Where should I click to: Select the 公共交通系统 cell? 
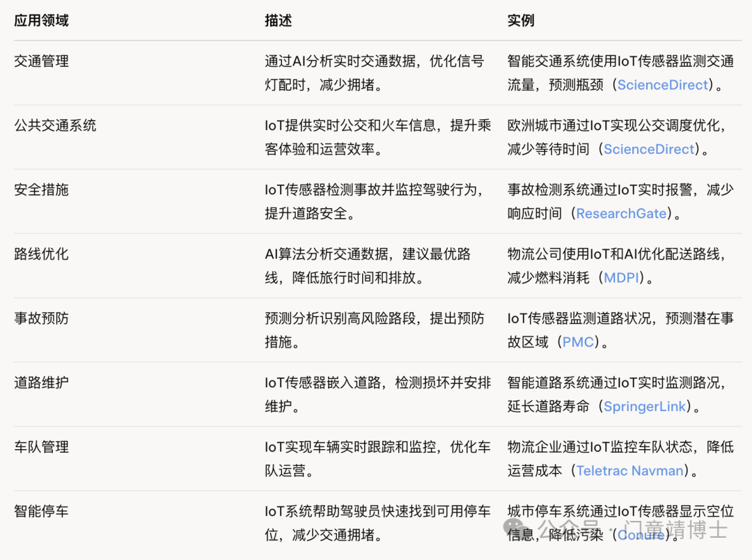55,125
